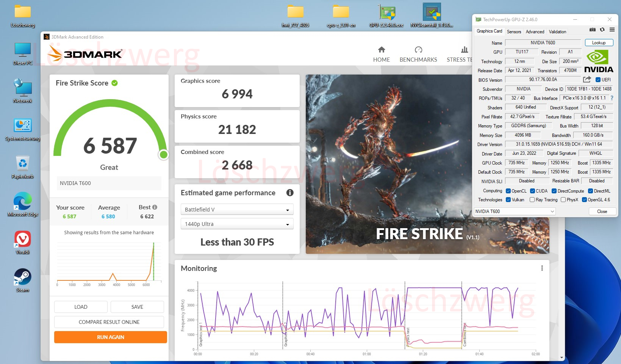Select the cpu-z_2.01-en folder icon
This screenshot has height=364, width=621.
pos(341,16)
